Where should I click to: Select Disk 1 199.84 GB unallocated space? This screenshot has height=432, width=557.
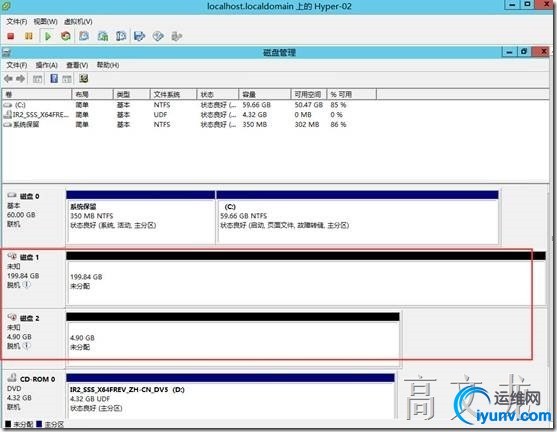[305, 279]
